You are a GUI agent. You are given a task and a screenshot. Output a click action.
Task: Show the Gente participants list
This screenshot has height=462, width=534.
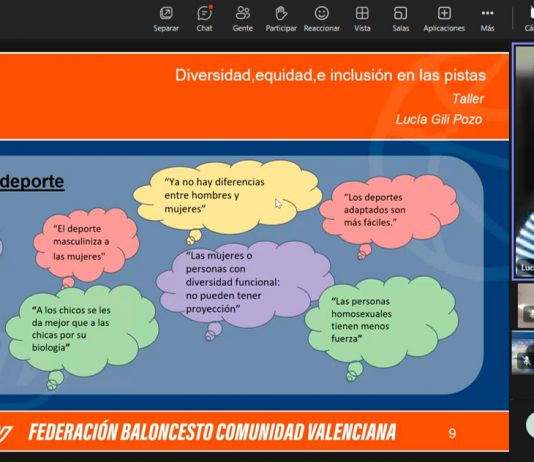[243, 19]
